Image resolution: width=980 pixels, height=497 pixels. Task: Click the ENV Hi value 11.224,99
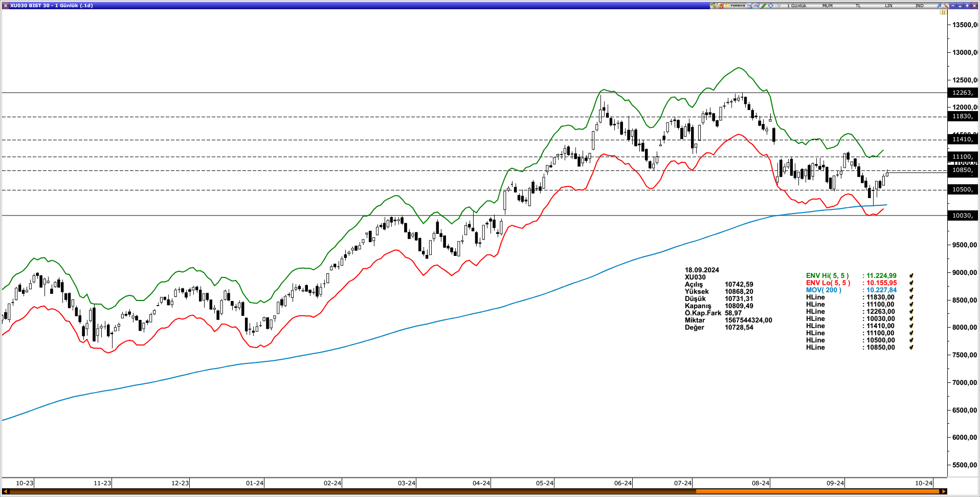coord(881,276)
